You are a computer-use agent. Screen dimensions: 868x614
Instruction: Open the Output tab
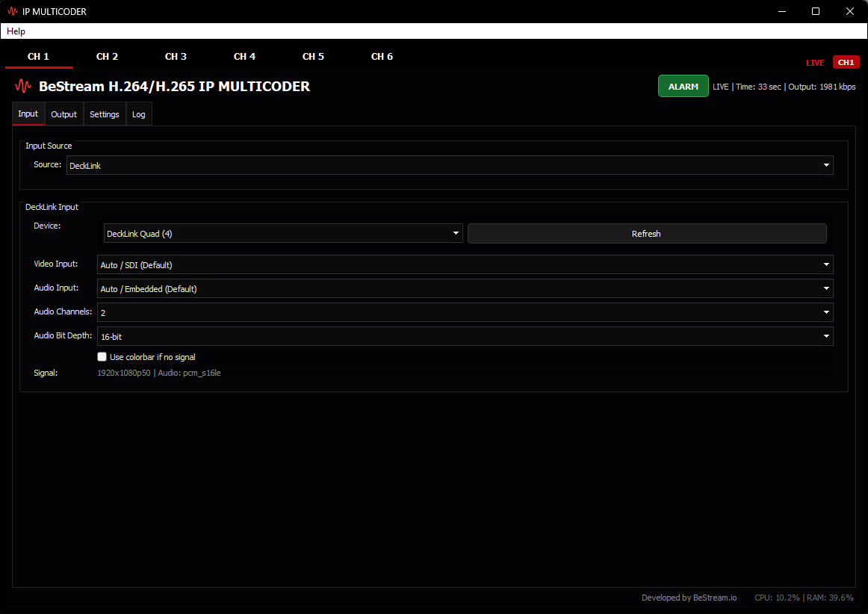[x=63, y=114]
